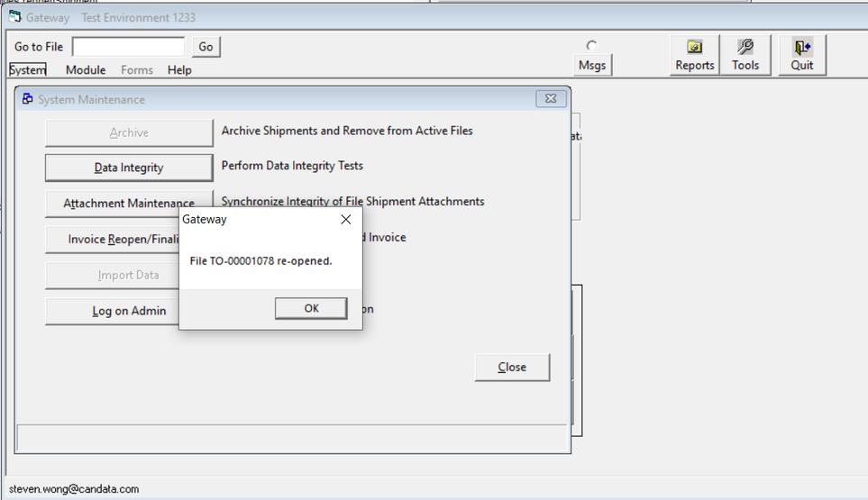Open the System menu

[x=28, y=70]
